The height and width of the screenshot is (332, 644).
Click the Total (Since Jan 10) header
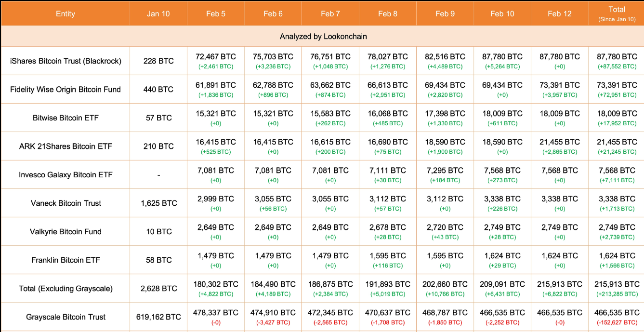(x=617, y=13)
